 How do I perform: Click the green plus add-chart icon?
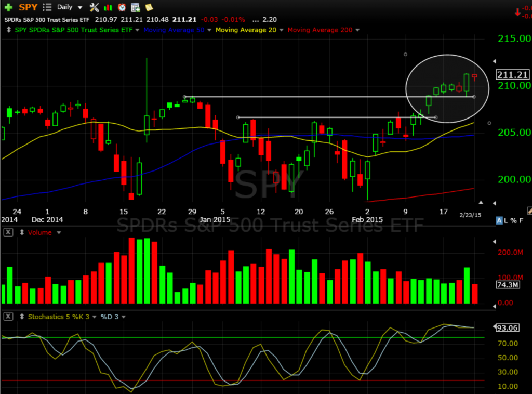(x=8, y=7)
